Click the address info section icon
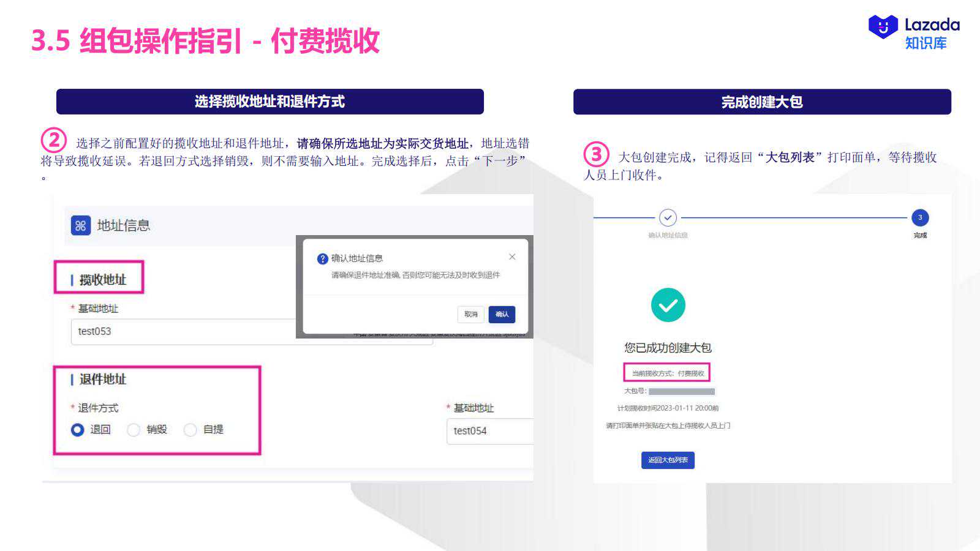 pyautogui.click(x=80, y=226)
